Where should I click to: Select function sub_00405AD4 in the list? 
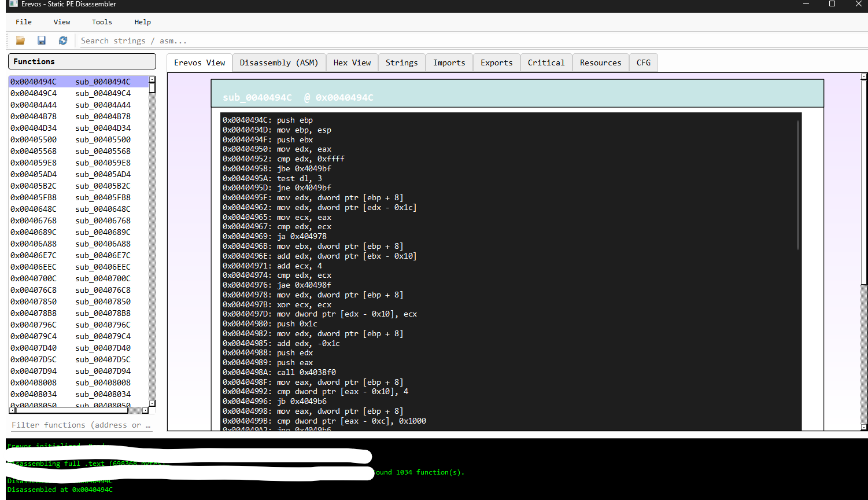click(x=79, y=174)
